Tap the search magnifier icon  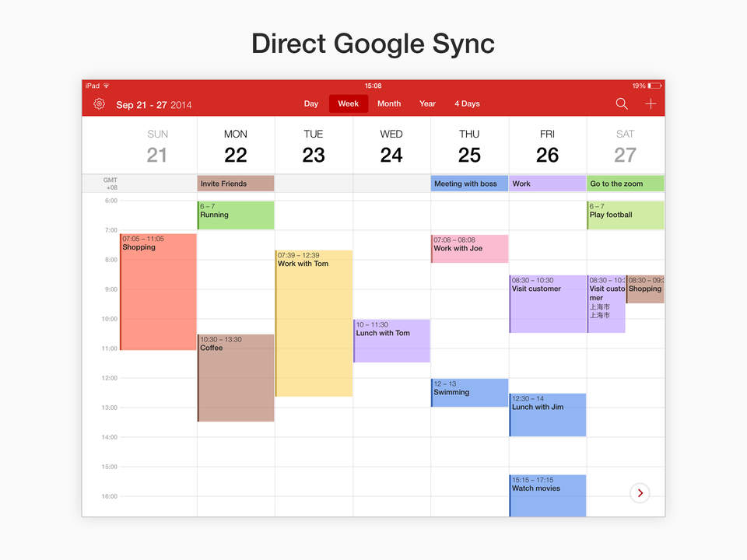point(622,103)
